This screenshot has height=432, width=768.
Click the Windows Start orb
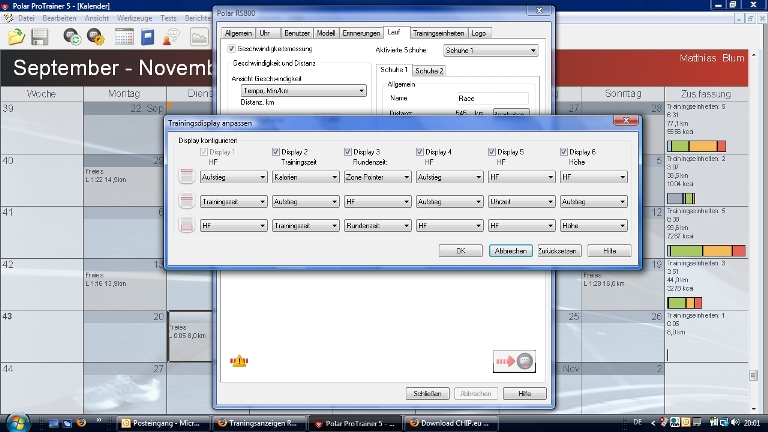point(16,421)
